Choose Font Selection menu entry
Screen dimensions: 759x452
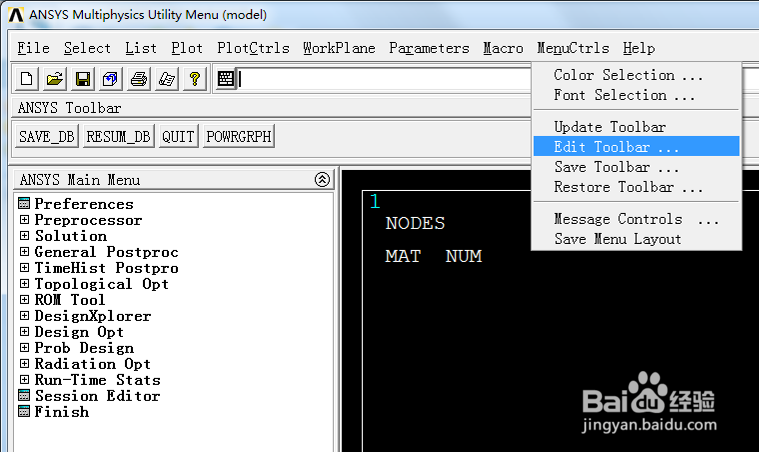coord(637,95)
